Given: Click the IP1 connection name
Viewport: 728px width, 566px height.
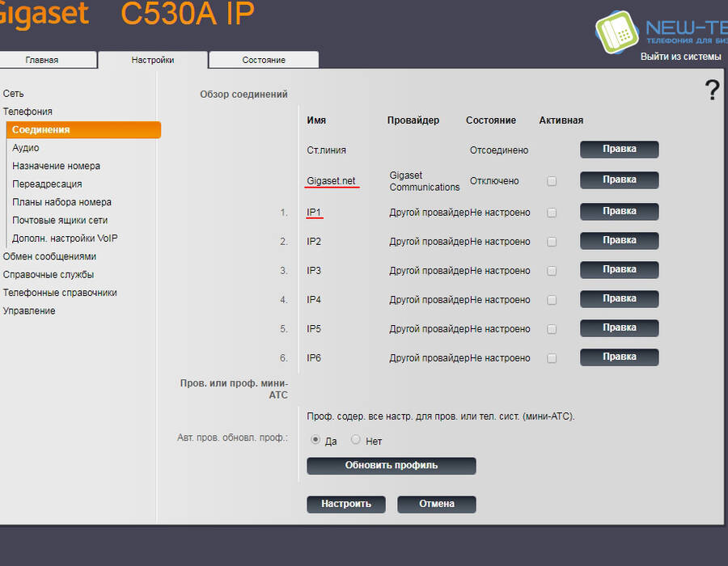Looking at the screenshot, I should 314,213.
